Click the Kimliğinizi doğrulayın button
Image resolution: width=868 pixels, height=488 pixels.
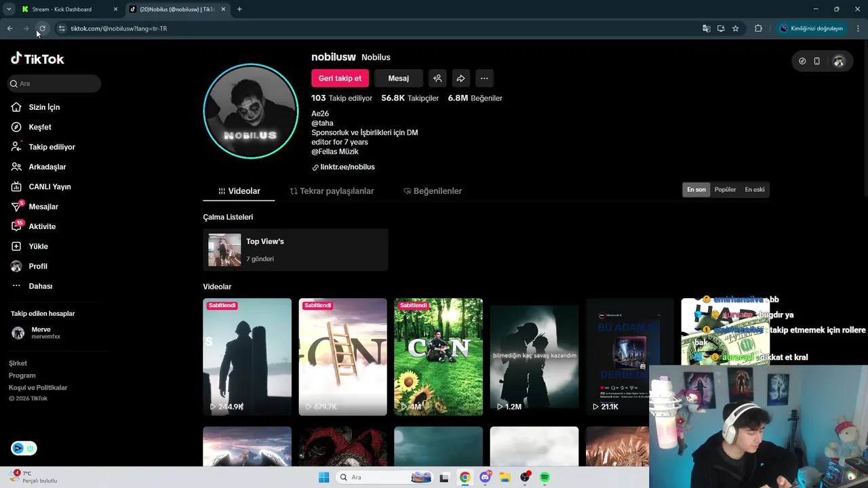[x=812, y=28]
